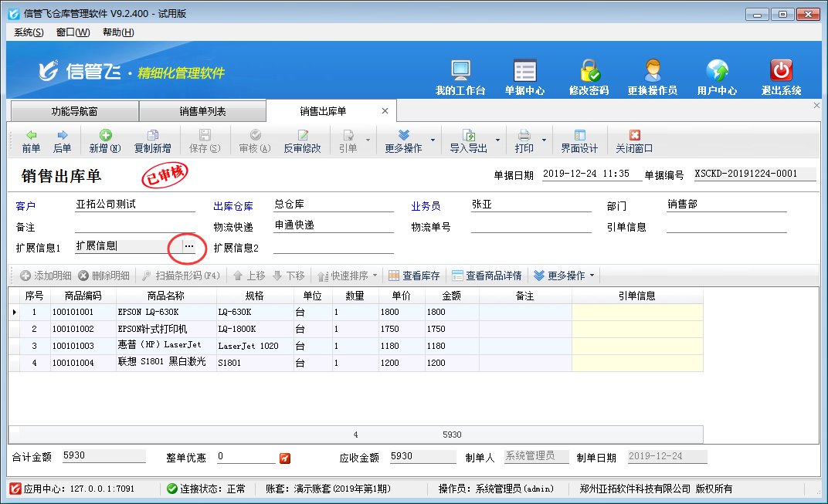
Task: Click the 查看库存 button
Action: click(414, 276)
